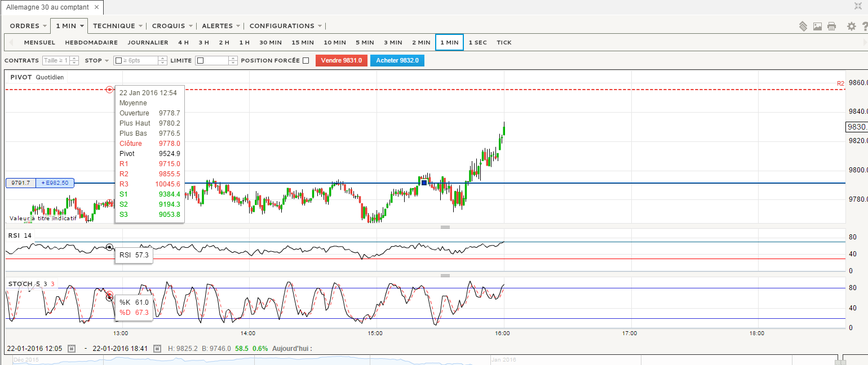Enable the POSITION FORCÉE checkbox
Image resolution: width=868 pixels, height=365 pixels.
coord(306,60)
